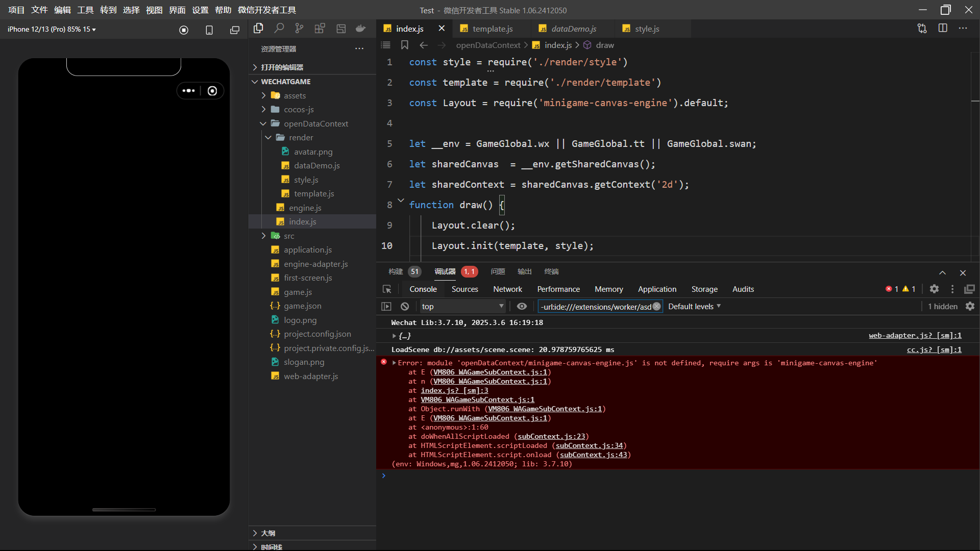This screenshot has width=980, height=551.
Task: Open the Default levels dropdown
Action: coord(694,306)
